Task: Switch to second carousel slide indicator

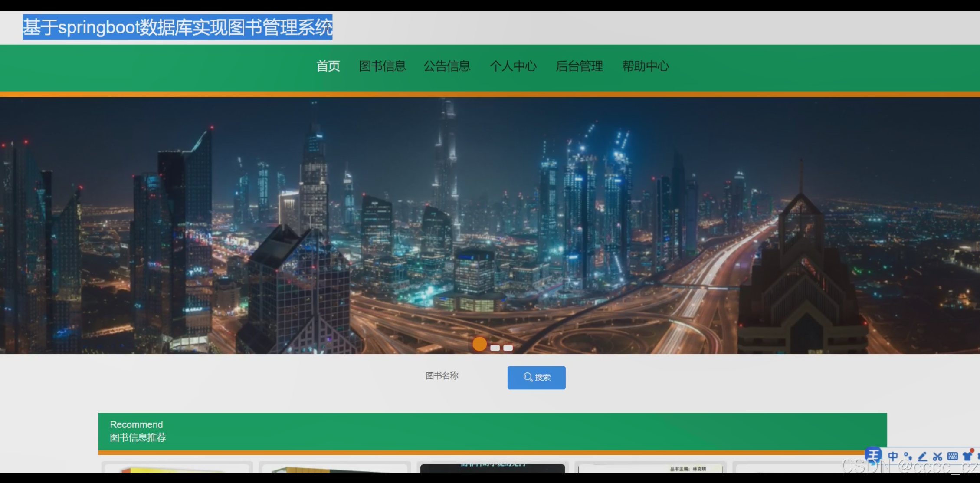Action: pos(495,348)
